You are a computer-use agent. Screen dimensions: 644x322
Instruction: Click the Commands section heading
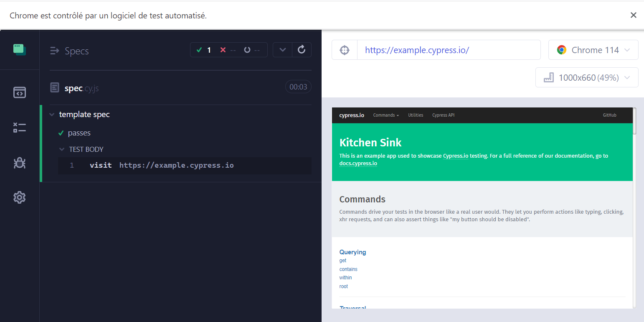[x=362, y=199]
